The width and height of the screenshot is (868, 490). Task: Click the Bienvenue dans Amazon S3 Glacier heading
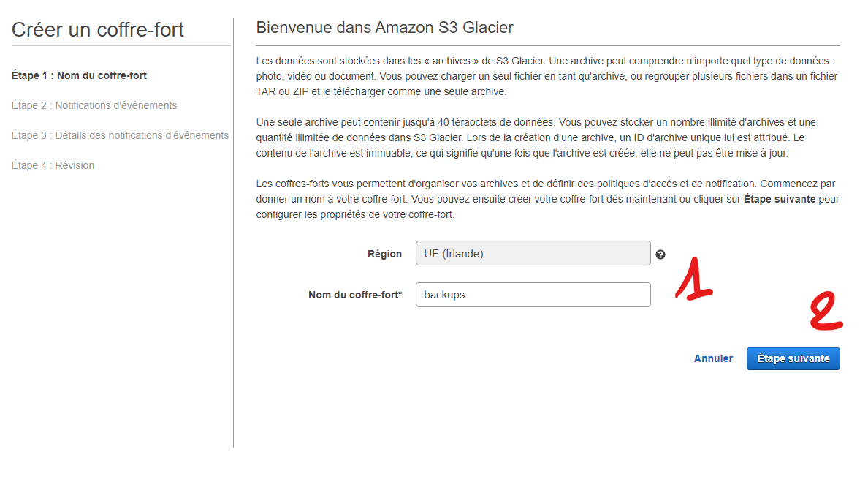tap(385, 28)
